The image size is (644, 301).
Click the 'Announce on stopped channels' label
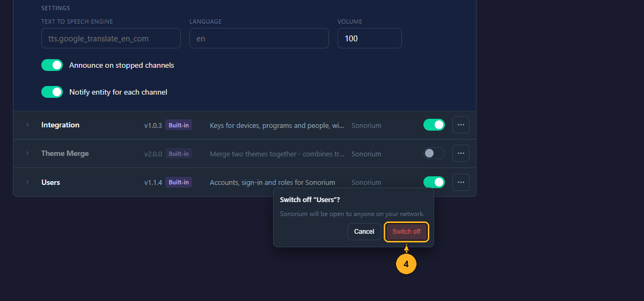click(x=122, y=65)
